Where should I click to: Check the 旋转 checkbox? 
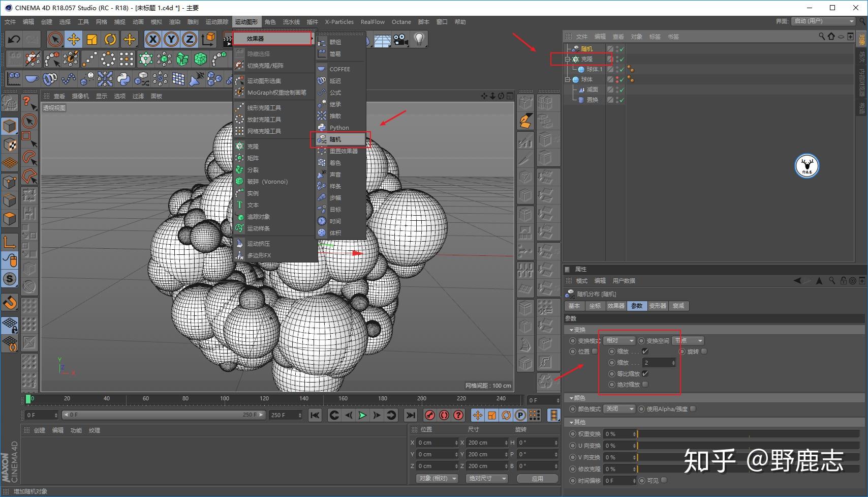click(x=704, y=351)
